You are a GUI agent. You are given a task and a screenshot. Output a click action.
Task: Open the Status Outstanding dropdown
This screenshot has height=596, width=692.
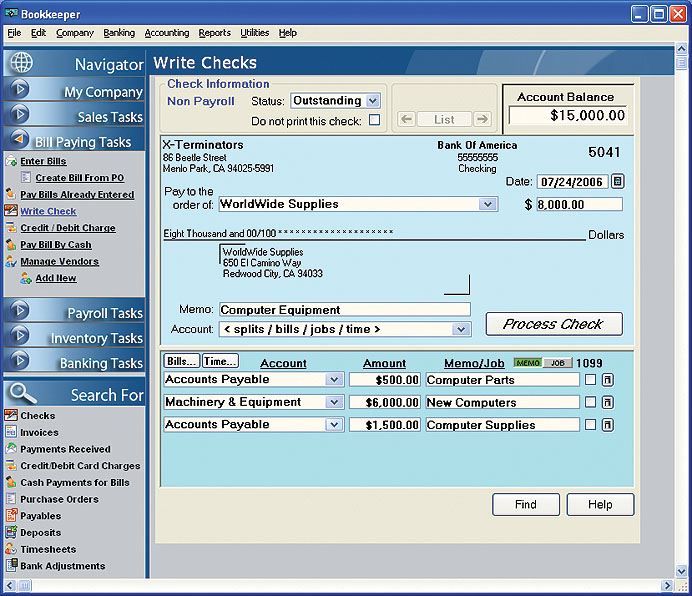click(x=373, y=101)
